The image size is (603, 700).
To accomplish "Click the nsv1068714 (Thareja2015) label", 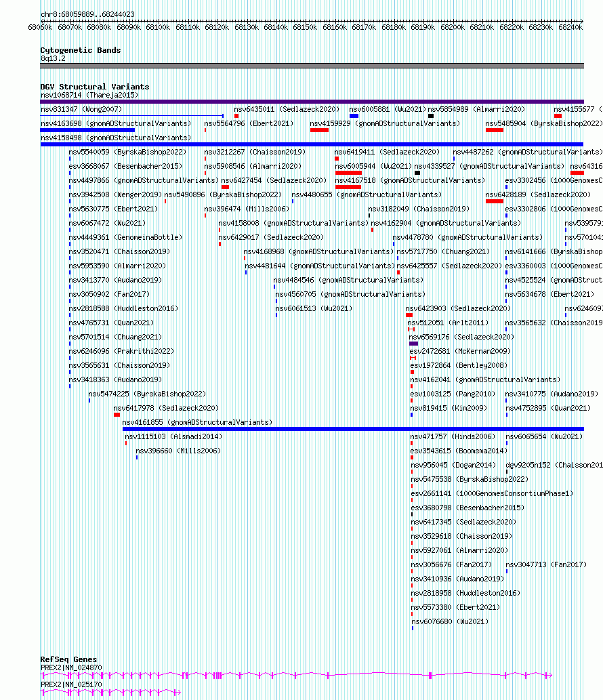I will tap(89, 95).
